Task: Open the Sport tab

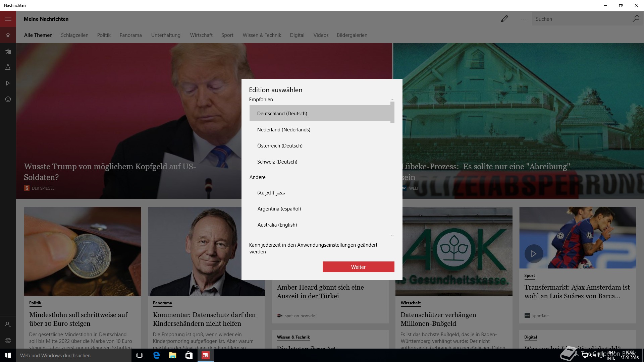Action: pos(227,35)
